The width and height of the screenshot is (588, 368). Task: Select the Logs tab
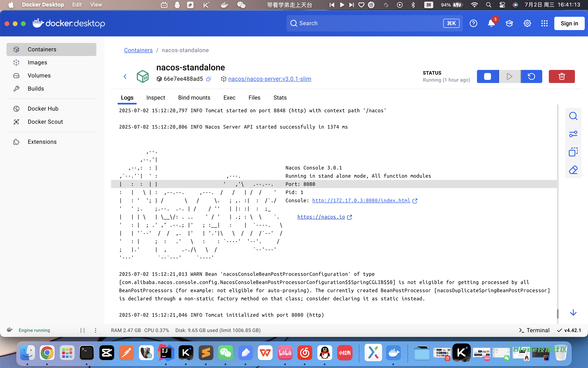pyautogui.click(x=127, y=98)
